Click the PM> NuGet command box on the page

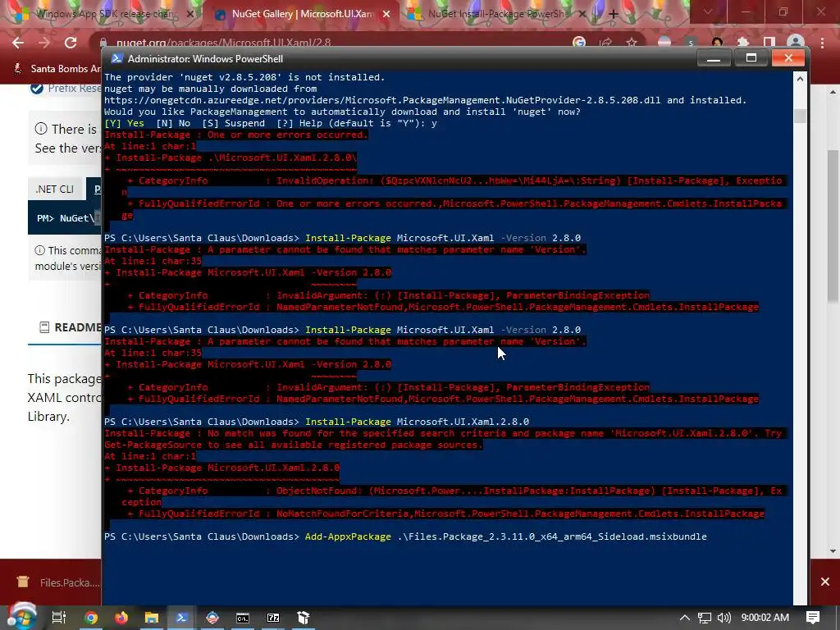64,218
